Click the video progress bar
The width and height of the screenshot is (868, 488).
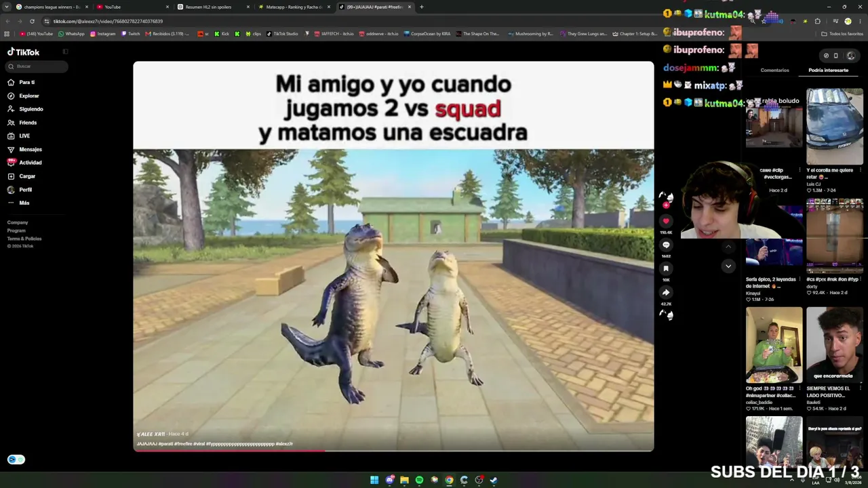(393, 451)
